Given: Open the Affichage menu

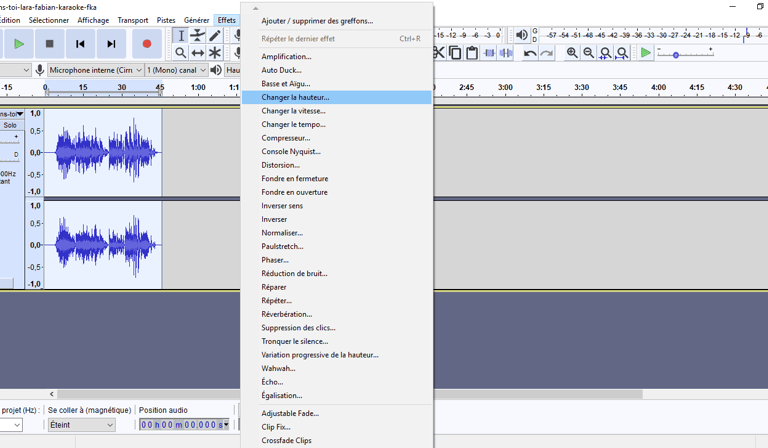Looking at the screenshot, I should click(x=93, y=20).
